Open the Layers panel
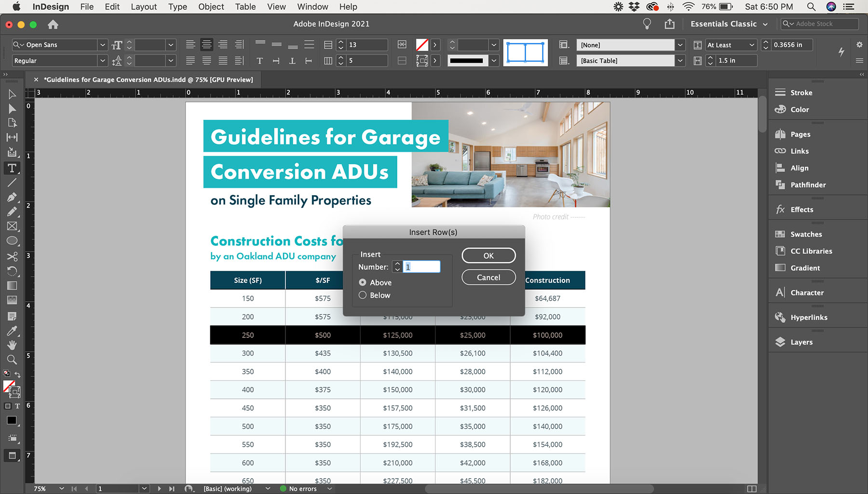Viewport: 868px width, 494px height. pyautogui.click(x=801, y=342)
